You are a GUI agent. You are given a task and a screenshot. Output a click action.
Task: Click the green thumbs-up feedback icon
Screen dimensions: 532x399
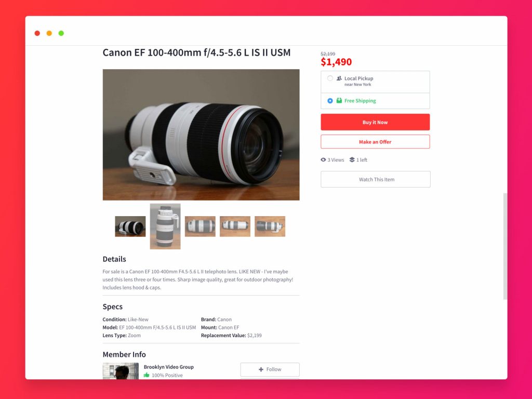click(147, 375)
